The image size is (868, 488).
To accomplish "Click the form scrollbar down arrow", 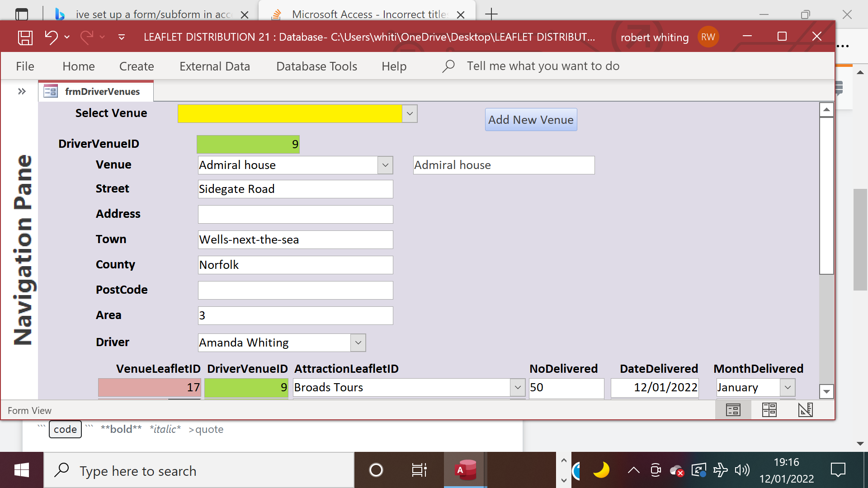I will (x=826, y=391).
